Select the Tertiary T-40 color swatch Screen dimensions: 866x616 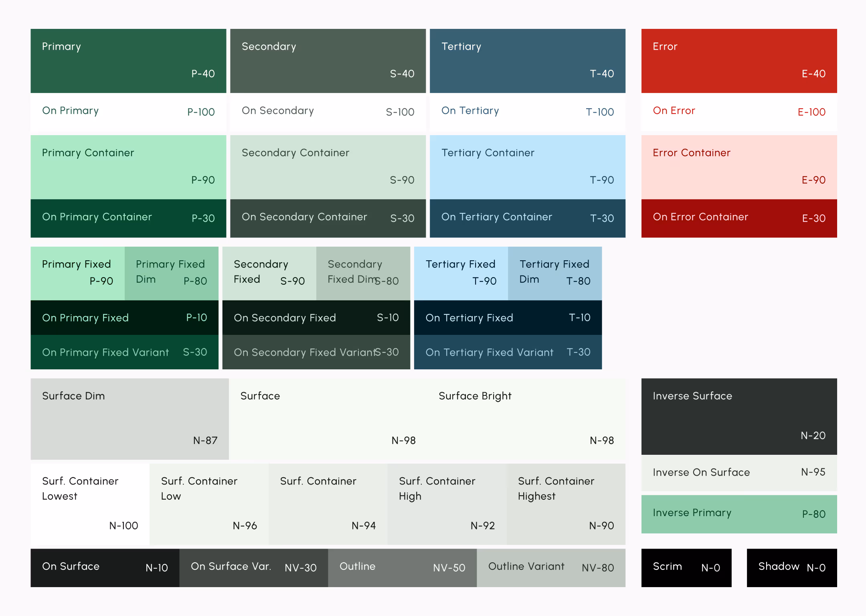coord(527,60)
